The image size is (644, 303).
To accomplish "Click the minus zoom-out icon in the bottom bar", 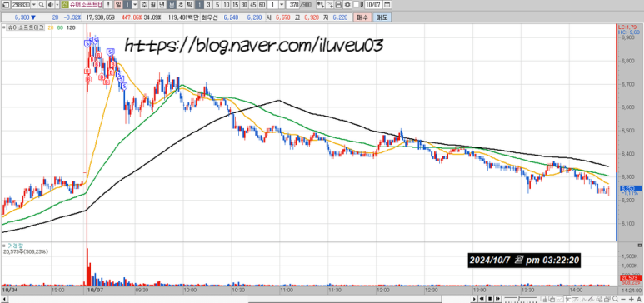I will (x=623, y=299).
